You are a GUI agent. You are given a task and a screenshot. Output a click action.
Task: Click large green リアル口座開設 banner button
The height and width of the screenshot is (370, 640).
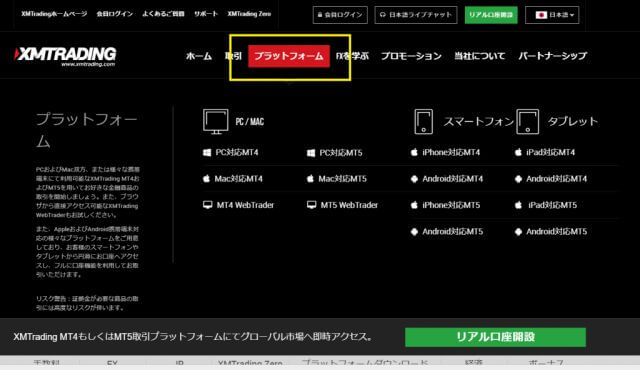tap(496, 337)
